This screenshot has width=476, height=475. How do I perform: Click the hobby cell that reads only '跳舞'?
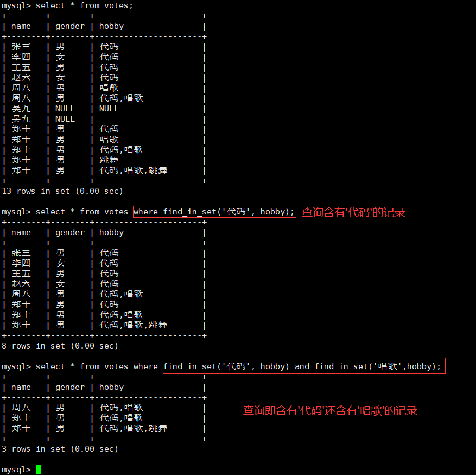(109, 160)
